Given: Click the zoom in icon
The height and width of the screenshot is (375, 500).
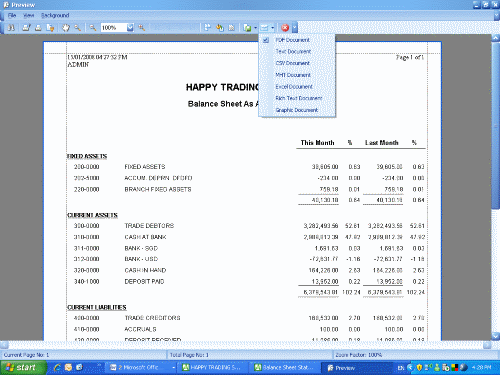Looking at the screenshot, I should pos(142,28).
